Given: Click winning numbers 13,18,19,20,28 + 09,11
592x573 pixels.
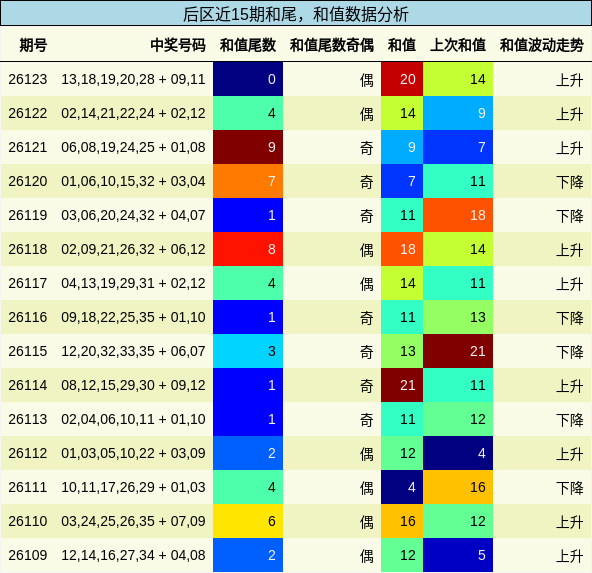Looking at the screenshot, I should [133, 79].
